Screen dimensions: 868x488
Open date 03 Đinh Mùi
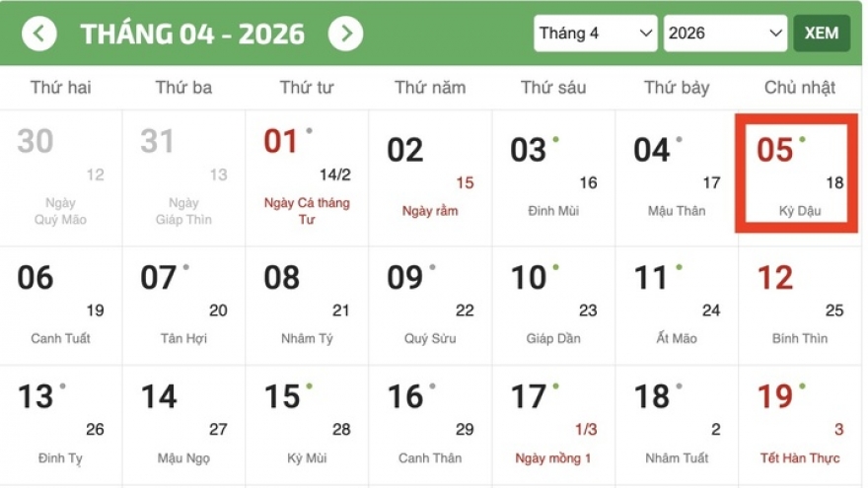[x=553, y=177]
